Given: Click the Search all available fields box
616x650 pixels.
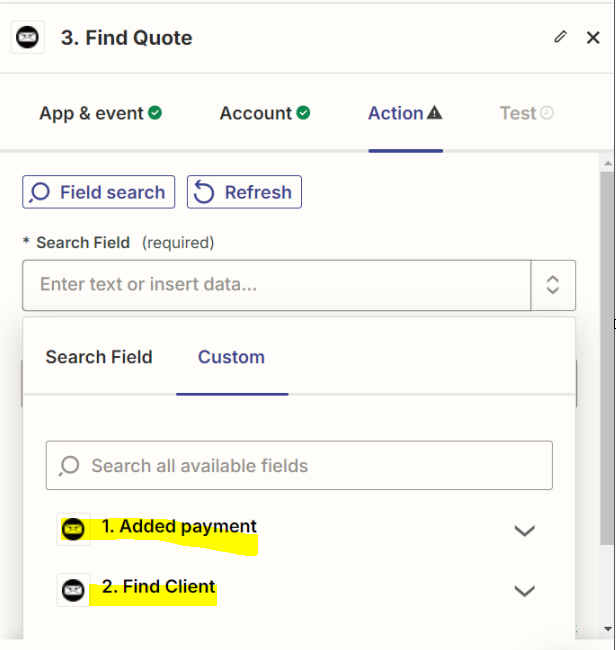Looking at the screenshot, I should [x=299, y=465].
